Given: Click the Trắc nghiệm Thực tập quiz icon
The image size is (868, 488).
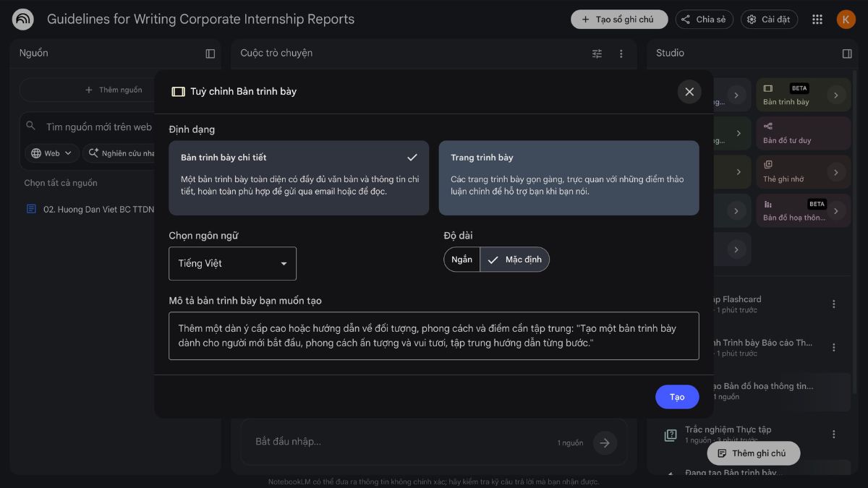Looking at the screenshot, I should coord(671,435).
